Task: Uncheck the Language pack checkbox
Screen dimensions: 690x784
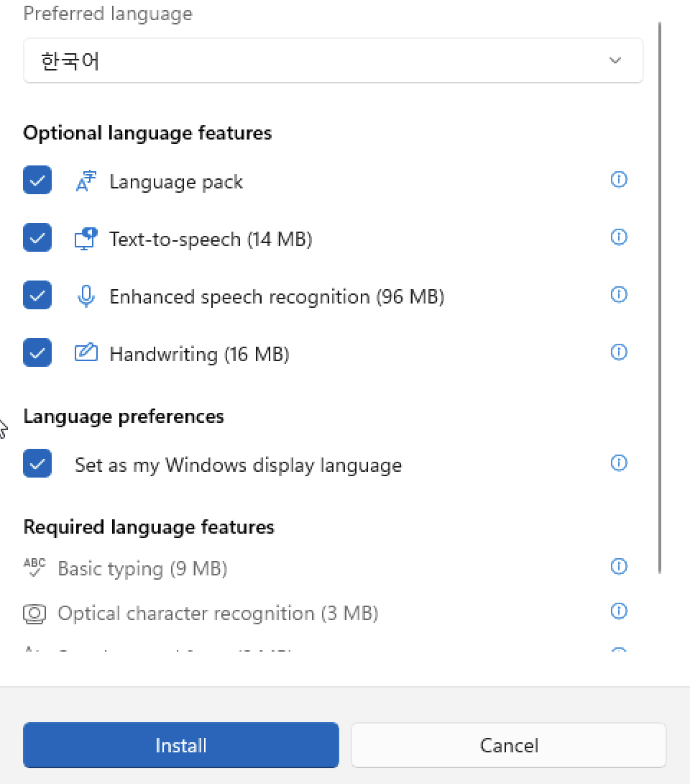Action: [x=37, y=180]
